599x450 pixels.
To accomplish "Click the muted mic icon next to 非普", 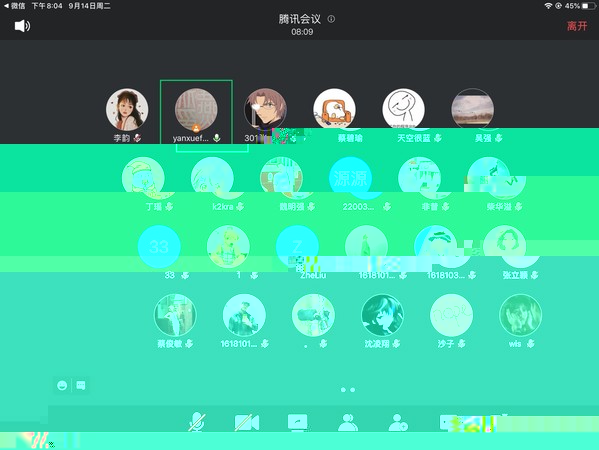I will pyautogui.click(x=445, y=207).
